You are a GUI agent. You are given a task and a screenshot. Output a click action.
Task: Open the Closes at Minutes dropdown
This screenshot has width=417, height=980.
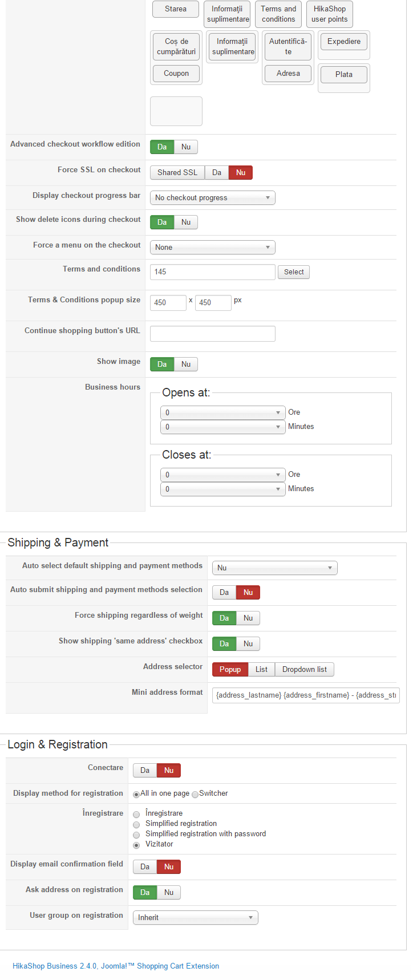(x=222, y=489)
